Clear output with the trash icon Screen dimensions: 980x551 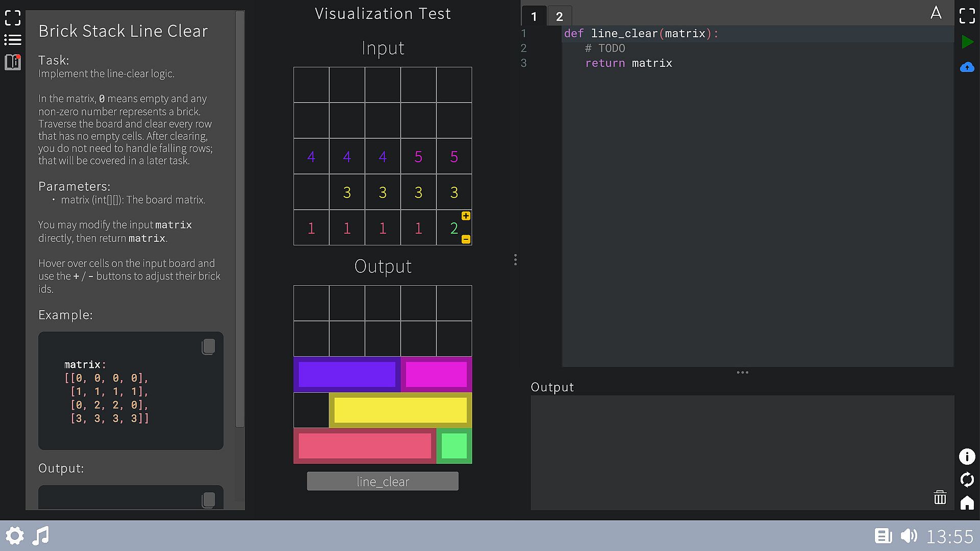point(940,497)
